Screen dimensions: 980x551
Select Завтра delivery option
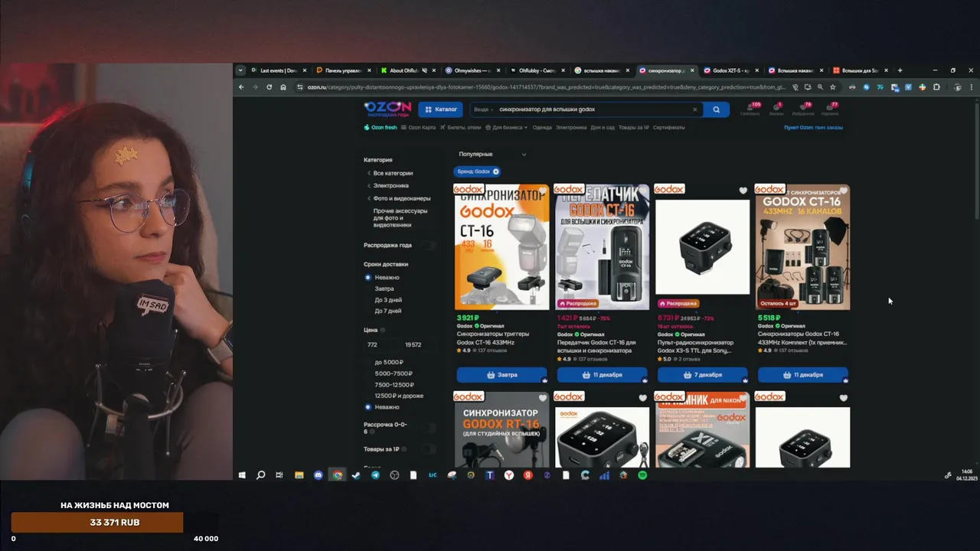(x=384, y=289)
